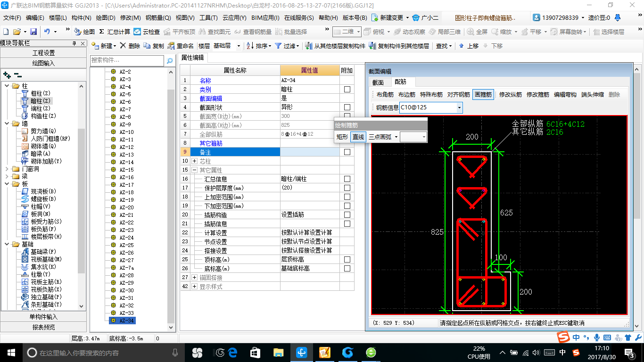Select 矩形 stirrup drawing mode
Screen dimensions: 644x362
[x=342, y=137]
